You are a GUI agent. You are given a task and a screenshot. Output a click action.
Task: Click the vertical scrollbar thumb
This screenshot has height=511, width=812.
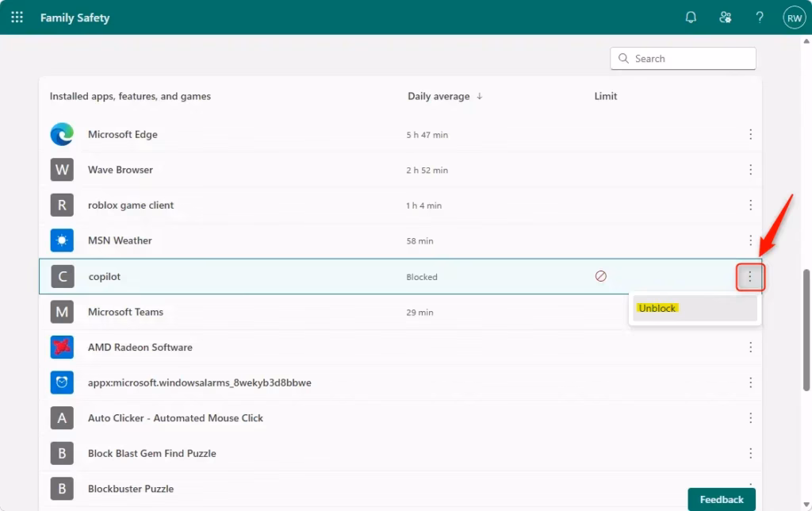point(806,329)
